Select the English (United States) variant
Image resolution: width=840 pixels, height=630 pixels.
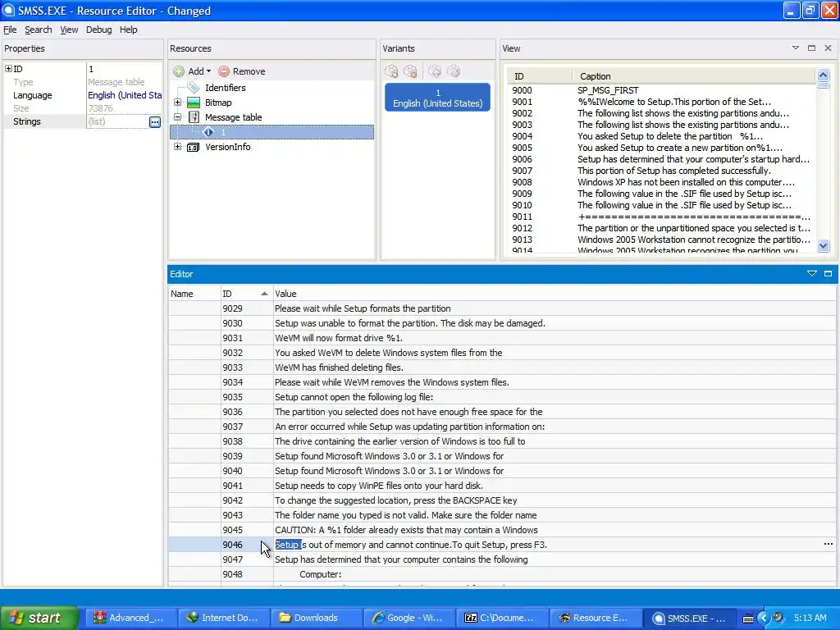point(437,98)
